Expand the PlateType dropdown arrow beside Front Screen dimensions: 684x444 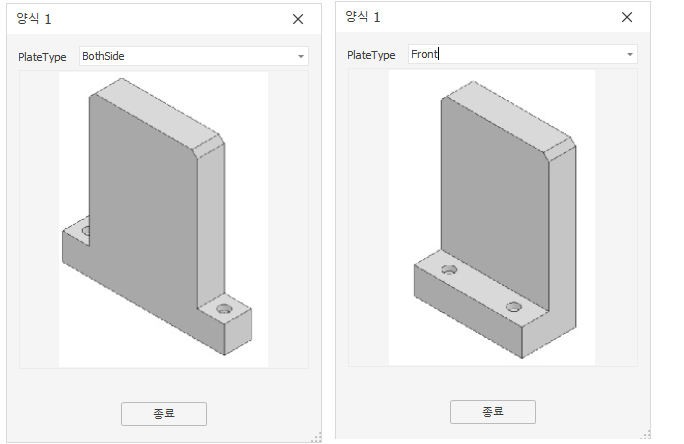pos(630,55)
